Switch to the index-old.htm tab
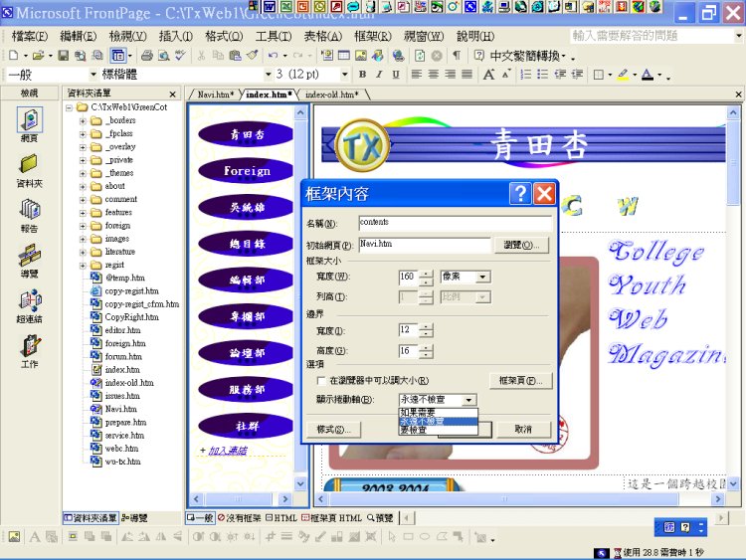Image resolution: width=746 pixels, height=560 pixels. (332, 94)
